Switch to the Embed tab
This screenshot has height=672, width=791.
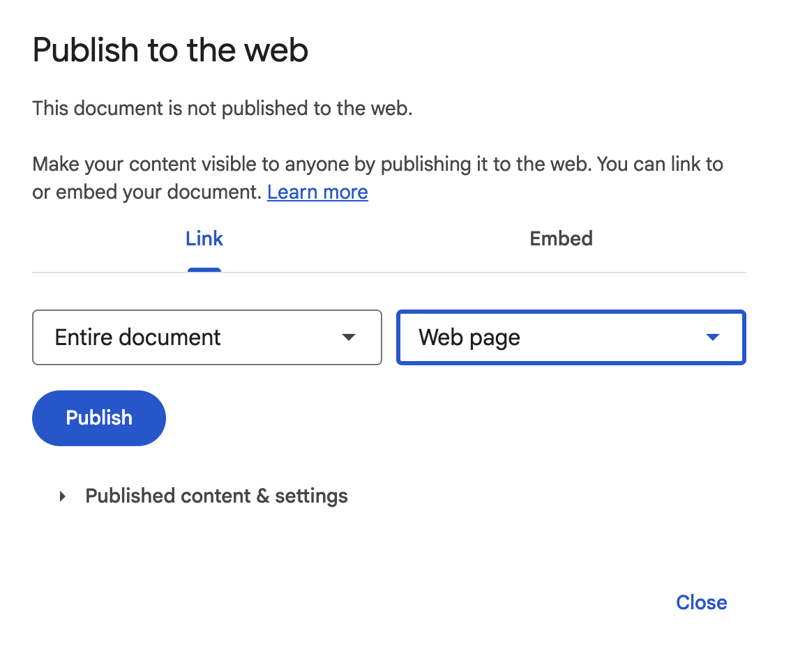click(561, 239)
